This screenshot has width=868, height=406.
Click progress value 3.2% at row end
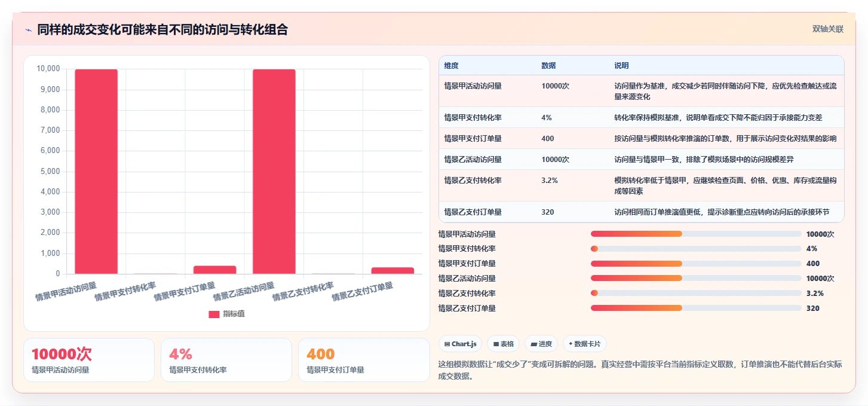(x=815, y=294)
